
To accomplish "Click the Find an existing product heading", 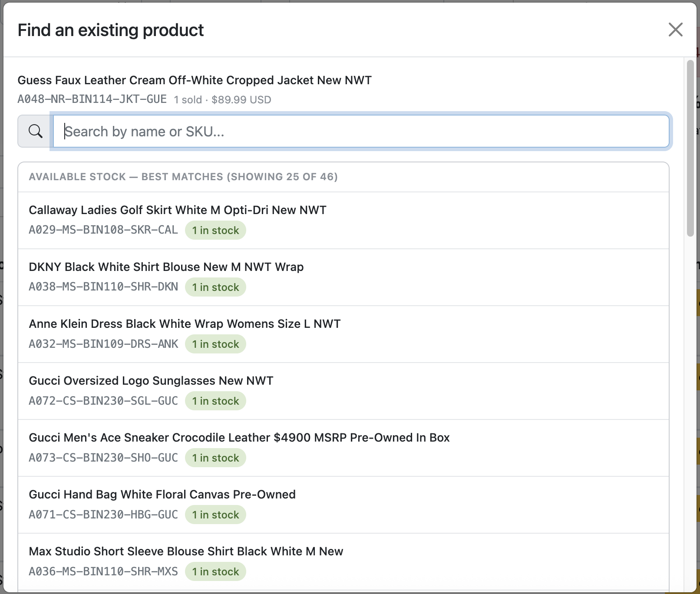I will coord(111,30).
